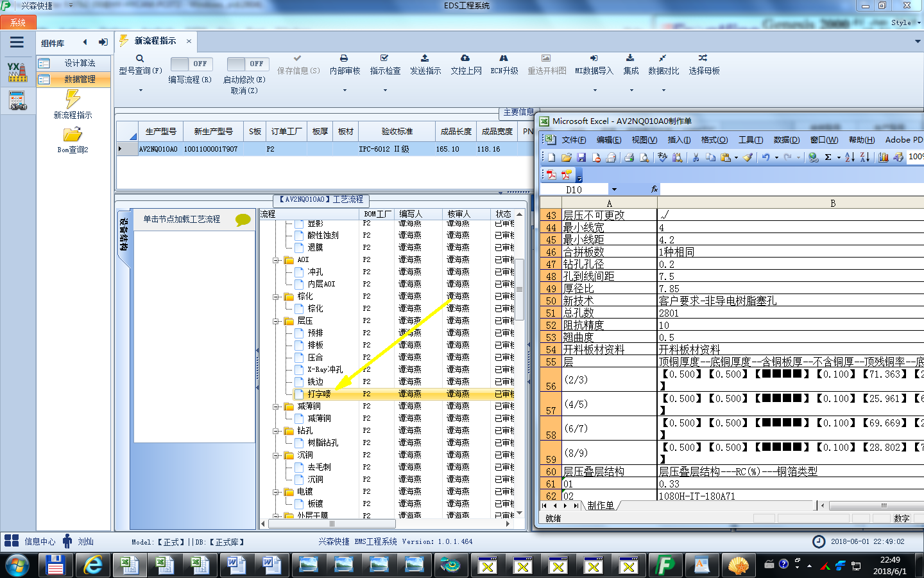Click the 选择母板 shuffle icon
924x578 pixels.
(x=703, y=58)
